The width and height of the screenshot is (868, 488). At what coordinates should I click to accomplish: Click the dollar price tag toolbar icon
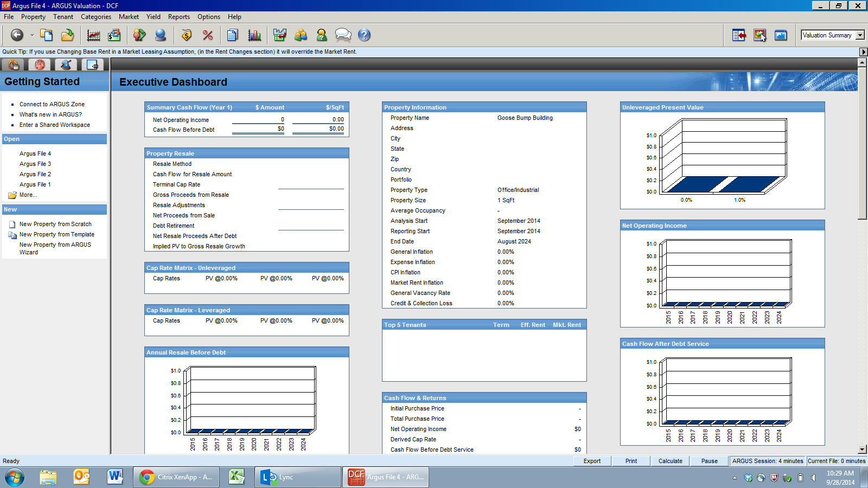point(186,35)
